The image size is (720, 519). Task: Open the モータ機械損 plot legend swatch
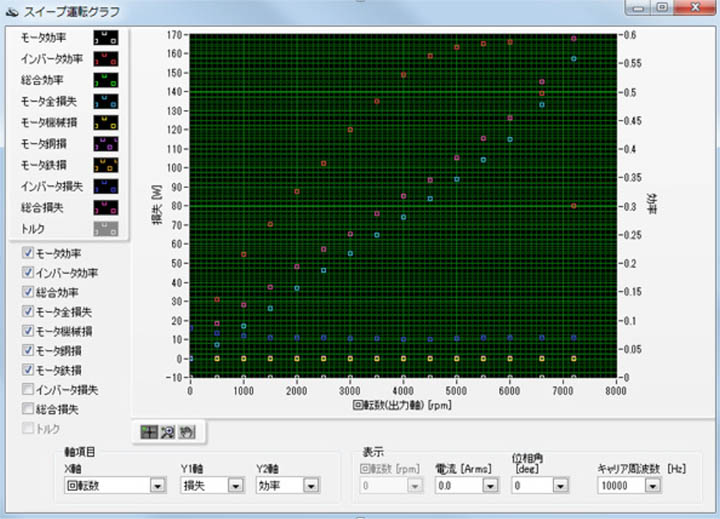point(106,123)
